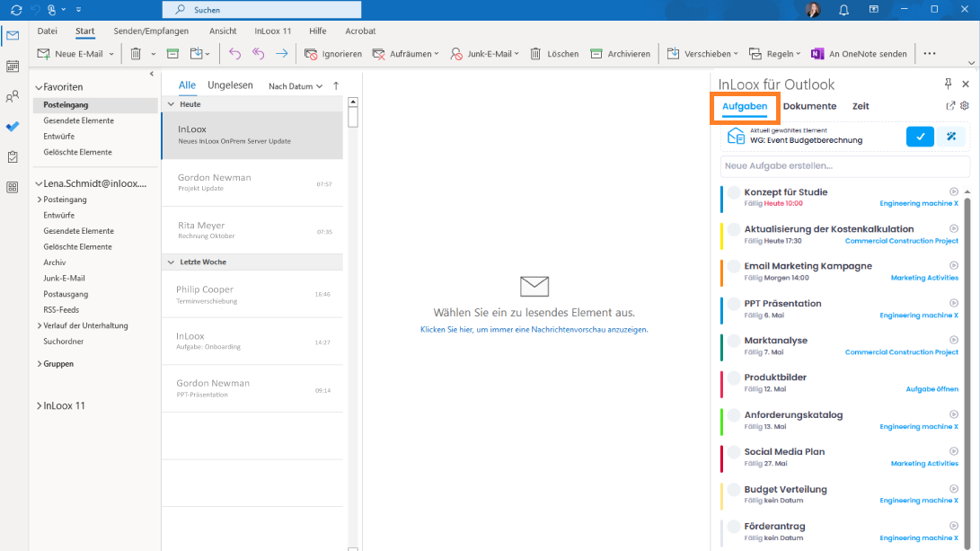Image resolution: width=980 pixels, height=551 pixels.
Task: Mark Social Media Plan as done
Action: [734, 452]
